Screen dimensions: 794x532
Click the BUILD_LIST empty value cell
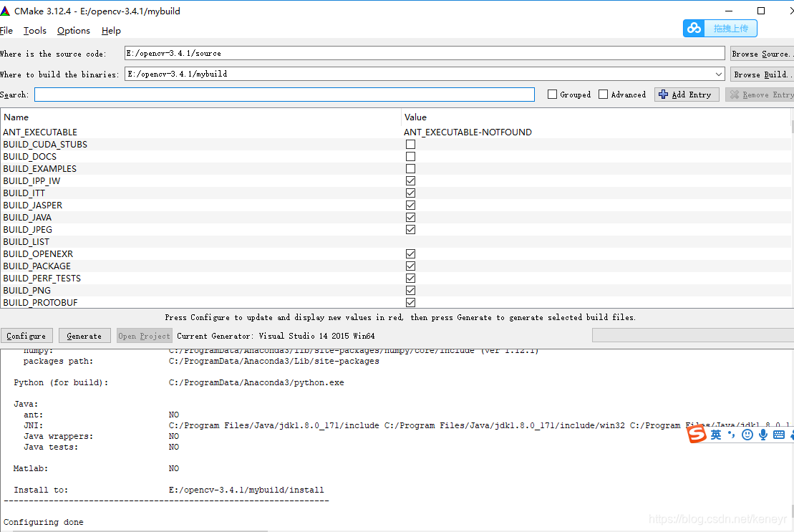(x=596, y=241)
